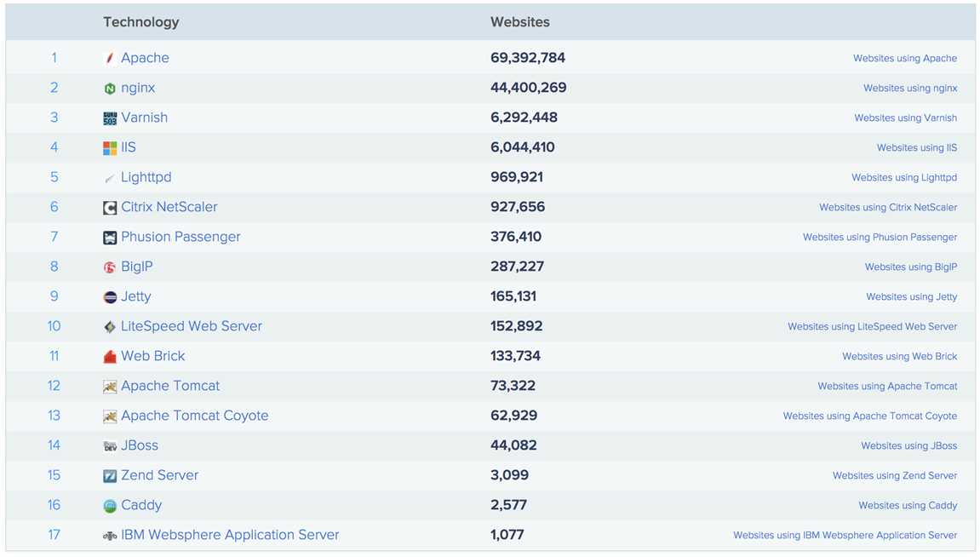The height and width of the screenshot is (557, 980).
Task: Follow 'Websites using IBM Websphere Application Server' link
Action: 845,535
